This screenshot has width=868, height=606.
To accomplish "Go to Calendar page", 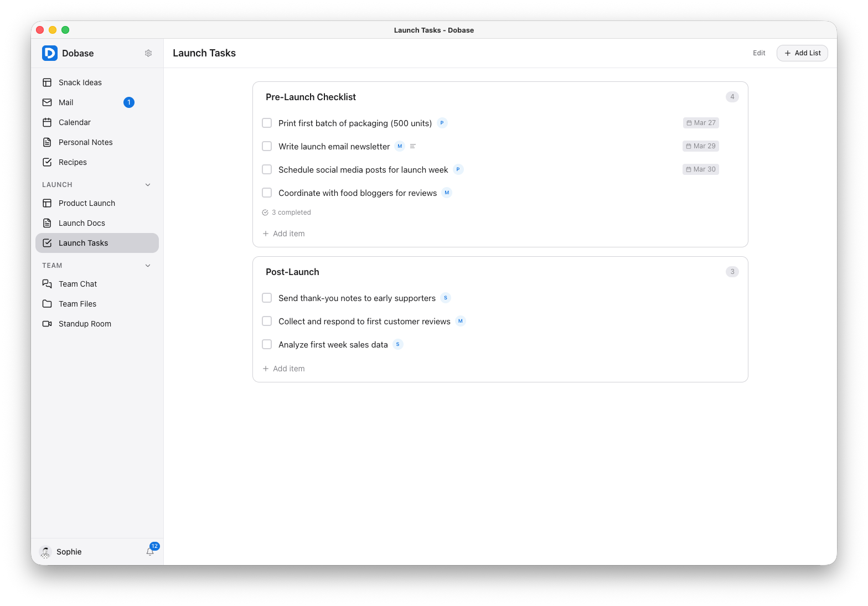I will pos(97,122).
